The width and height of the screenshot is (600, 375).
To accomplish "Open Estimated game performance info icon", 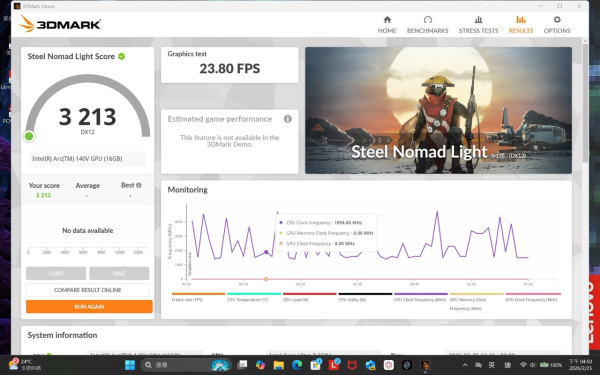I will pyautogui.click(x=288, y=119).
